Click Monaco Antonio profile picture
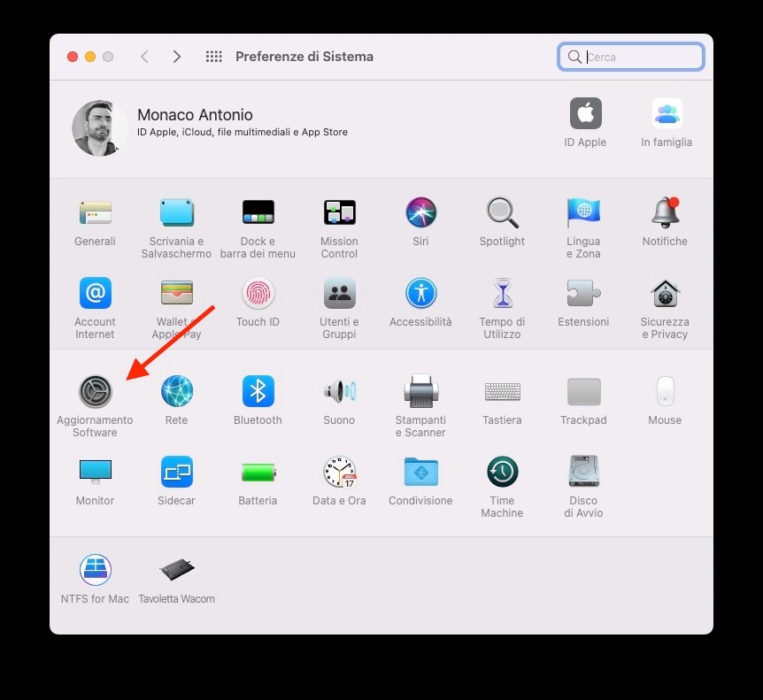The width and height of the screenshot is (763, 700). tap(100, 128)
